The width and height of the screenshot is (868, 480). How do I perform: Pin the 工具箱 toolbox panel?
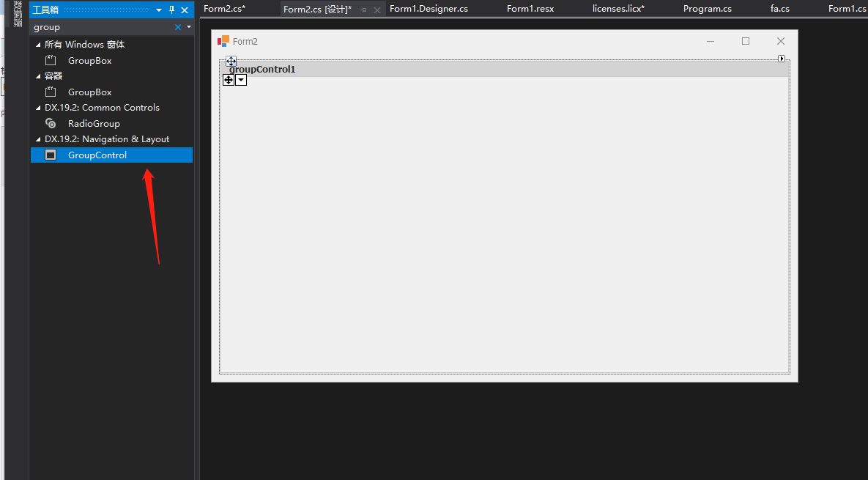click(170, 10)
